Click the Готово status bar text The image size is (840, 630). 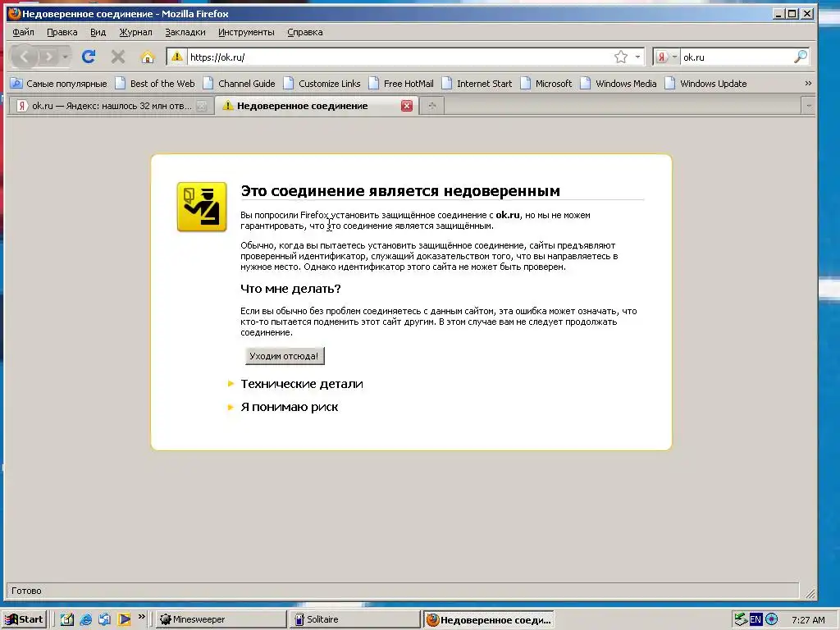[x=26, y=591]
